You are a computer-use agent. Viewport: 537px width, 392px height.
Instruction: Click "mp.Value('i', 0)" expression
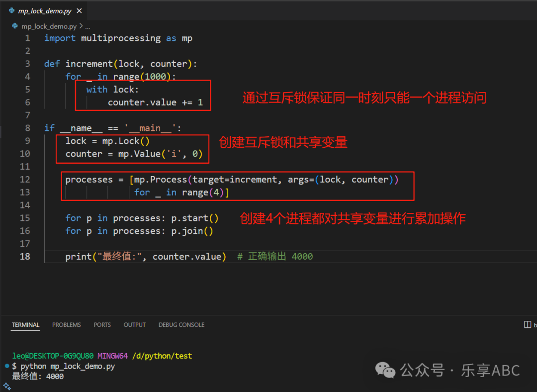click(x=160, y=154)
